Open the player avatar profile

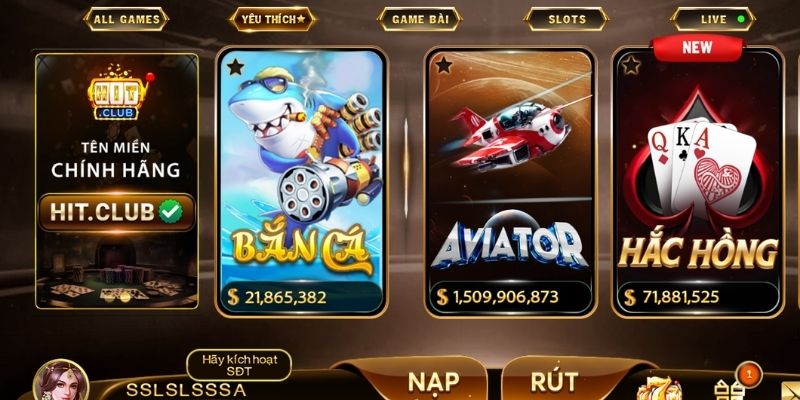(60, 381)
